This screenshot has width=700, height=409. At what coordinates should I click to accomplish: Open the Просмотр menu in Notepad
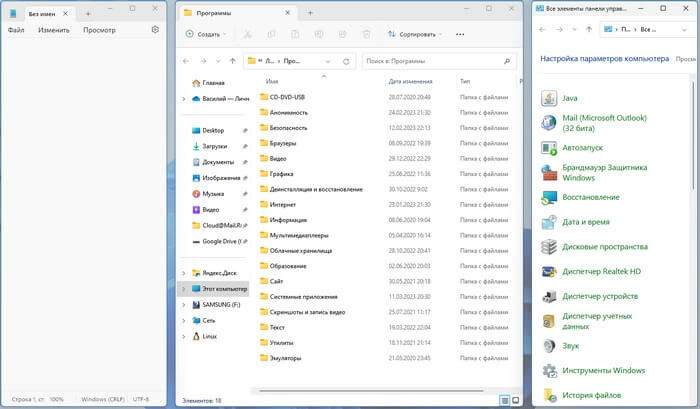coord(99,30)
